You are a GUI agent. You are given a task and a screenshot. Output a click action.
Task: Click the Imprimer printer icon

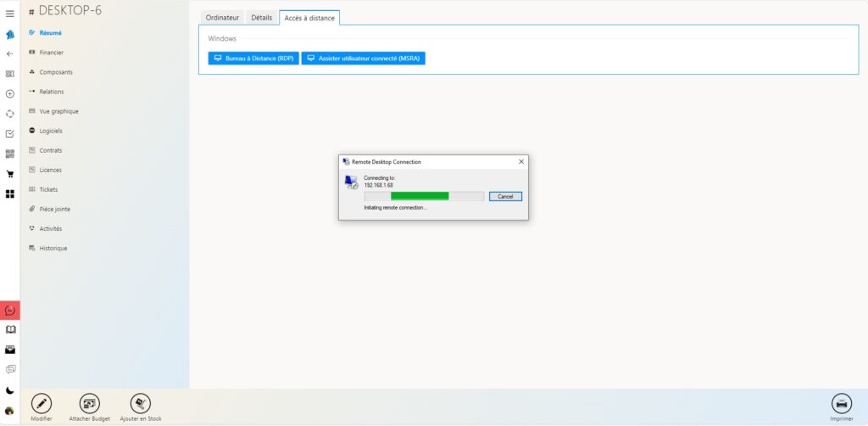[841, 404]
